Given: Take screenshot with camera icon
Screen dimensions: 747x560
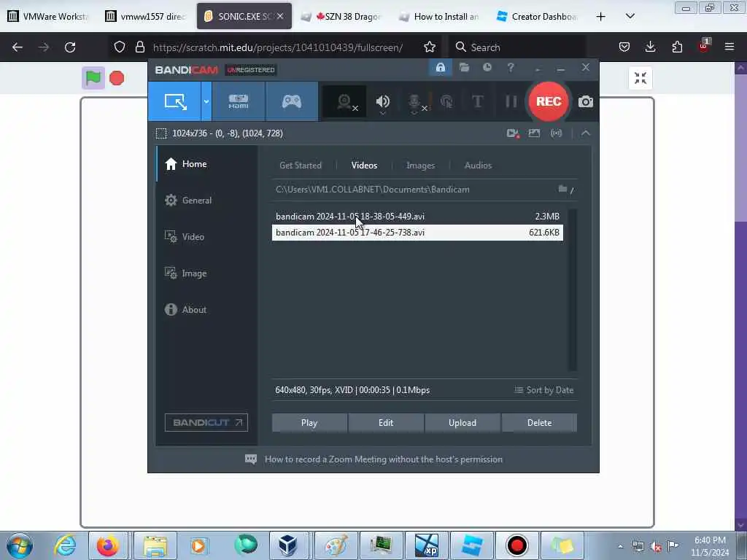Looking at the screenshot, I should (586, 101).
